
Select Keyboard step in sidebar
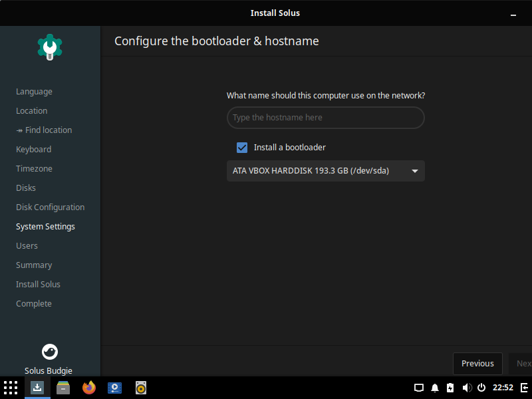pos(34,150)
